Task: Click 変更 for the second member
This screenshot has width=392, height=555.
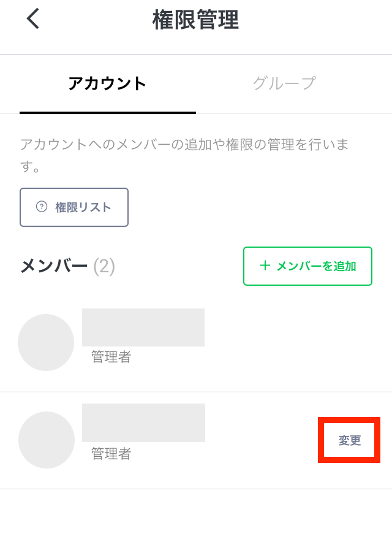Action: coord(350,440)
